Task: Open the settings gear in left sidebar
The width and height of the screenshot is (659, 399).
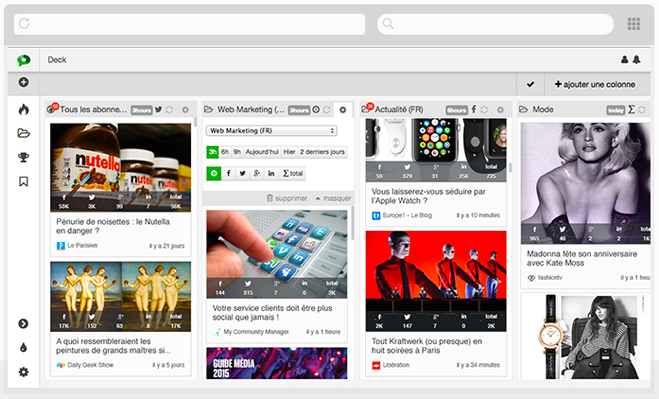Action: [24, 372]
